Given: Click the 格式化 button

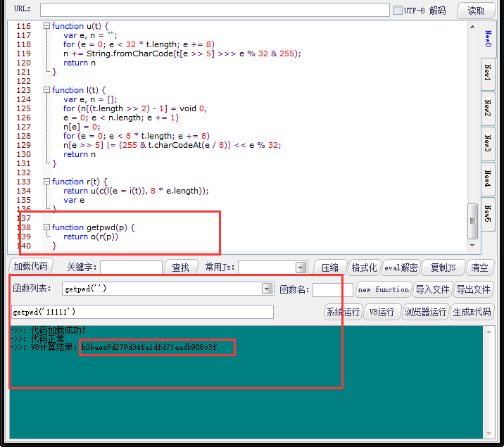Looking at the screenshot, I should [x=364, y=267].
